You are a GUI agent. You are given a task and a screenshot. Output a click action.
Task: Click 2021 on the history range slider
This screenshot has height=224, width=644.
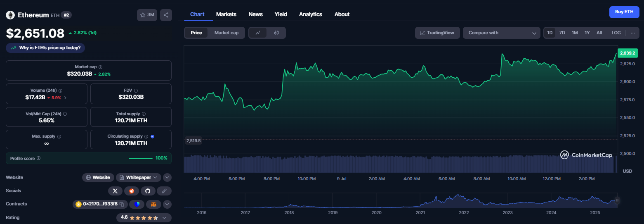tap(420, 212)
